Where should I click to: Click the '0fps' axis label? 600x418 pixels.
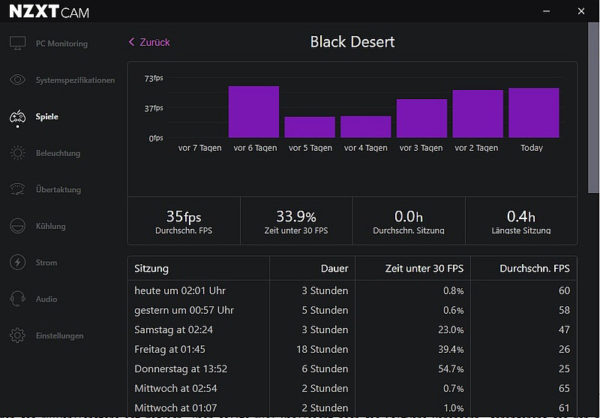(x=156, y=138)
